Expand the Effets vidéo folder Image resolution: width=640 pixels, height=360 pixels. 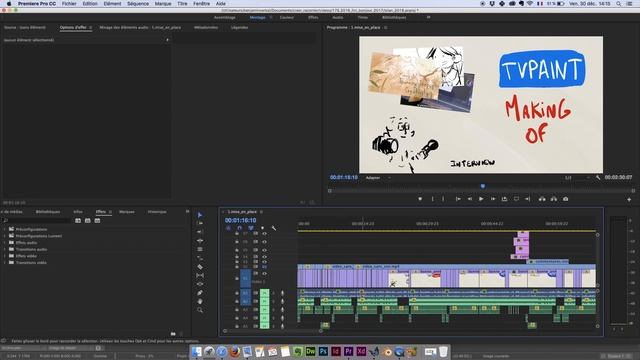pyautogui.click(x=5, y=256)
